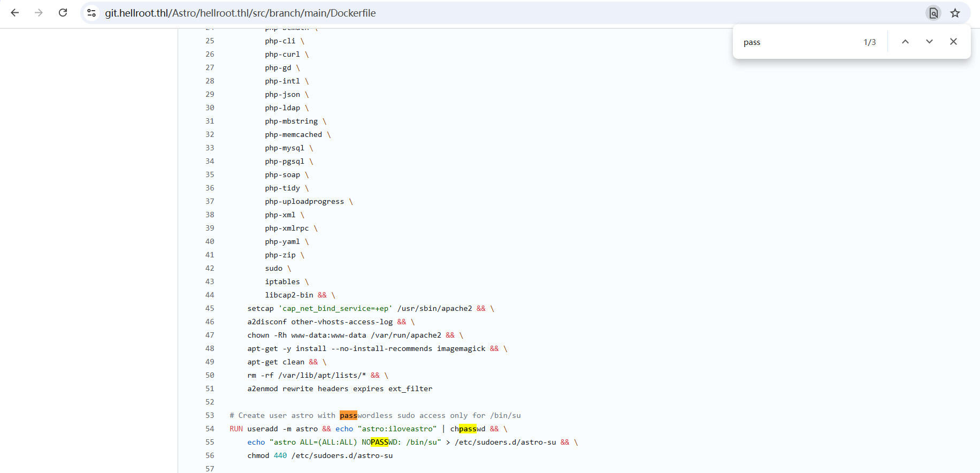Screen dimensions: 980x473
Task: Click 'php-mbstring' package text
Action: pyautogui.click(x=292, y=121)
